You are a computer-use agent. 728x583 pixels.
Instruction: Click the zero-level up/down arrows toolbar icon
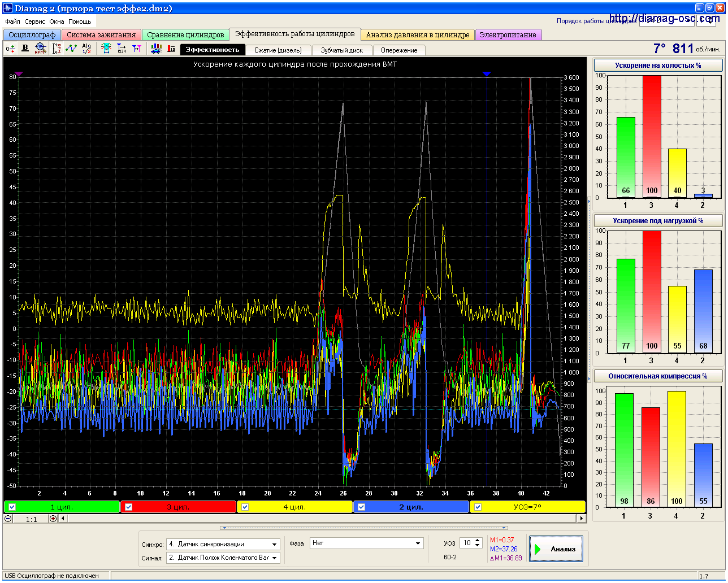pyautogui.click(x=10, y=49)
